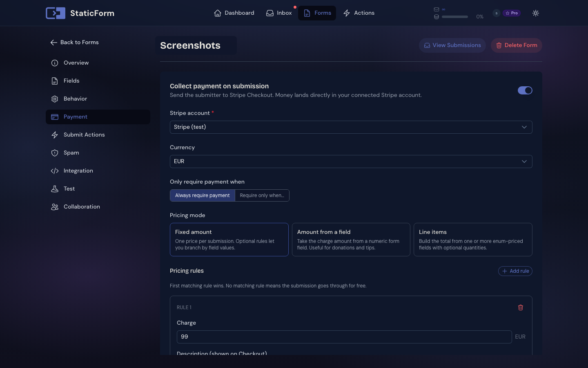Click the Pro plan badge

pyautogui.click(x=512, y=13)
